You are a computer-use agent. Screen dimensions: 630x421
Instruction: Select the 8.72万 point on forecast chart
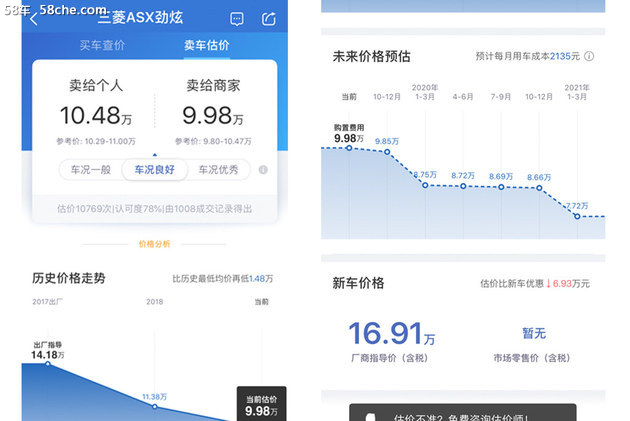(463, 186)
